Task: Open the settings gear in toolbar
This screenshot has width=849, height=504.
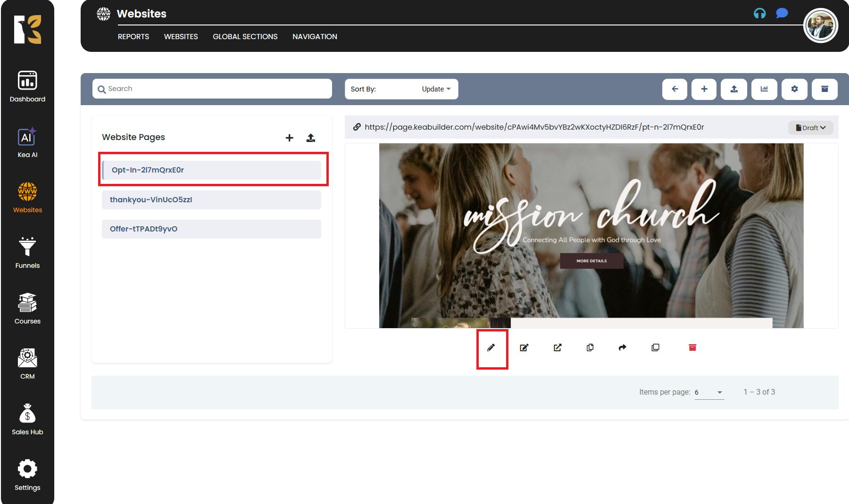Action: tap(794, 89)
